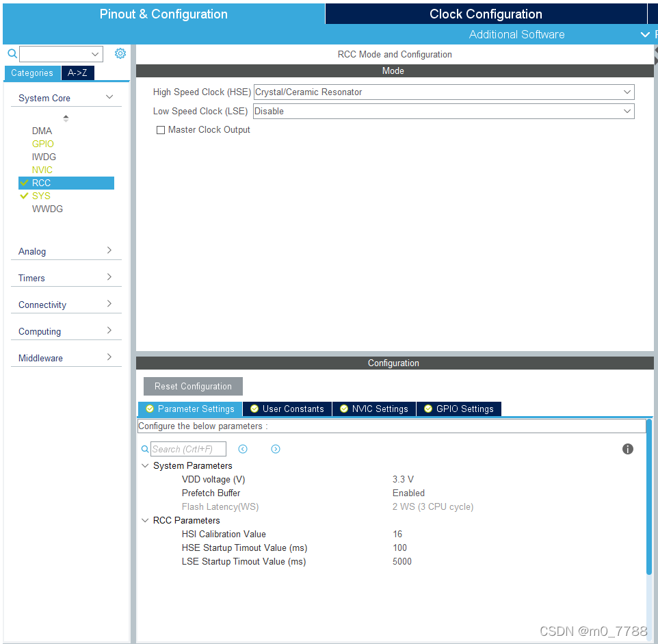Screen dimensions: 658x644
Task: Click the search magnifier icon in sidebar
Action: click(x=12, y=54)
